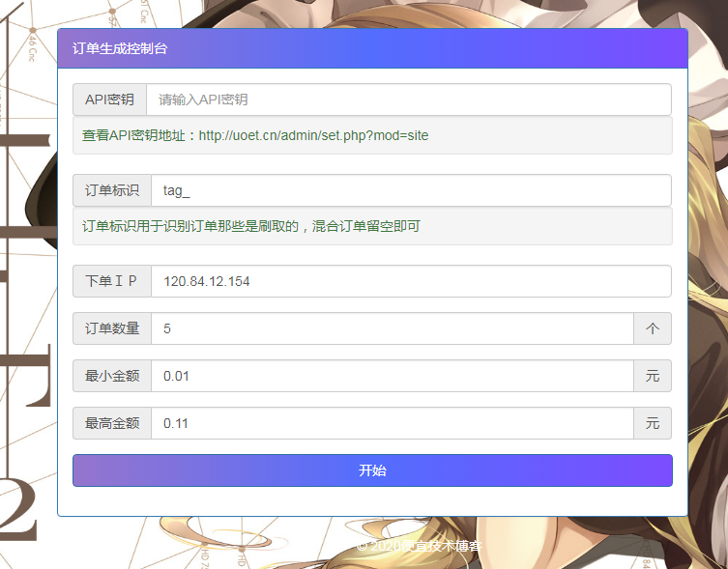This screenshot has height=569, width=728.
Task: Click the 订单数量 label addon
Action: click(x=112, y=328)
